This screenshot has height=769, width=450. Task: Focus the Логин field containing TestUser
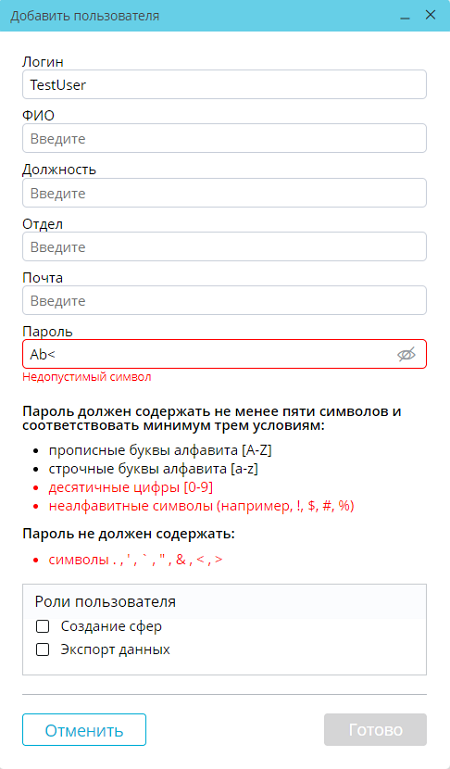pos(224,84)
